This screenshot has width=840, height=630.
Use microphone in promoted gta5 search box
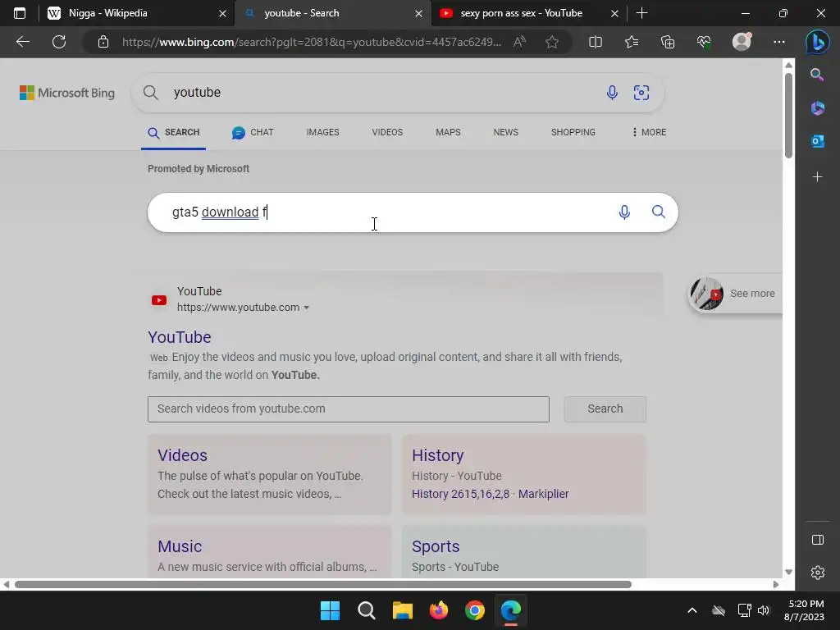pos(624,212)
